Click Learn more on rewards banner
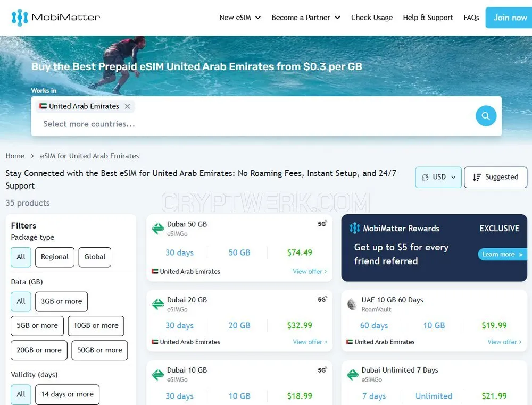Image resolution: width=532 pixels, height=405 pixels. pyautogui.click(x=502, y=254)
